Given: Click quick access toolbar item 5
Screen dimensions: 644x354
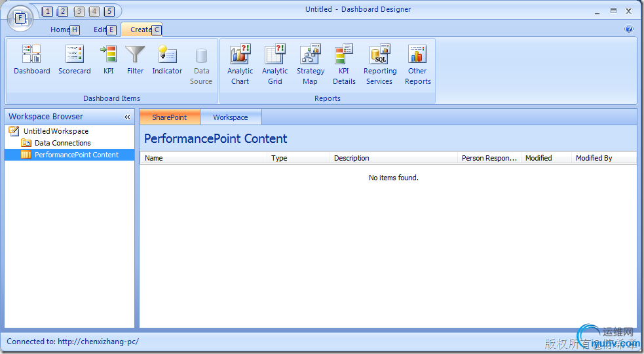Looking at the screenshot, I should tap(109, 12).
